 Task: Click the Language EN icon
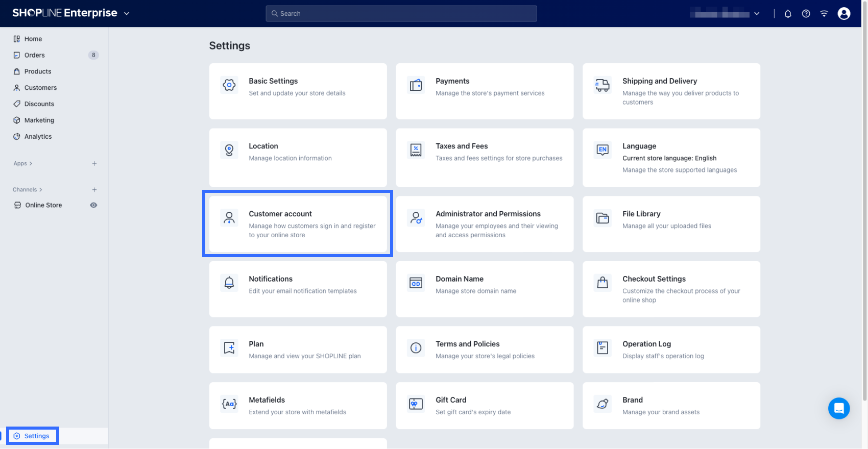602,150
